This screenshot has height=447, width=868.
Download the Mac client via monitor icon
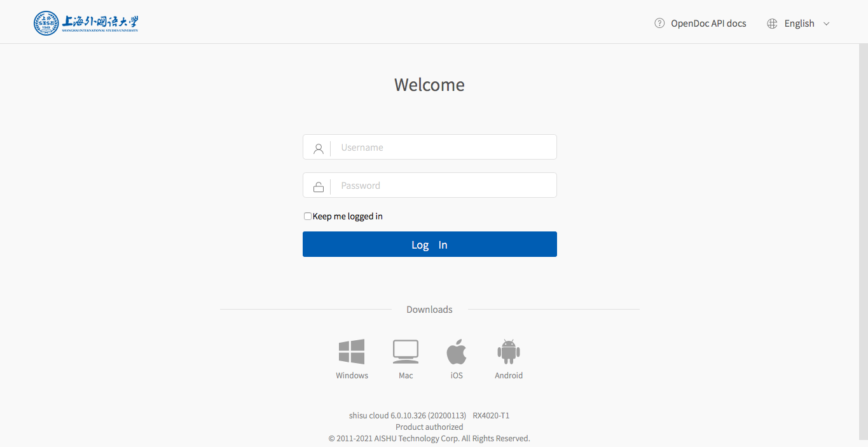point(406,352)
